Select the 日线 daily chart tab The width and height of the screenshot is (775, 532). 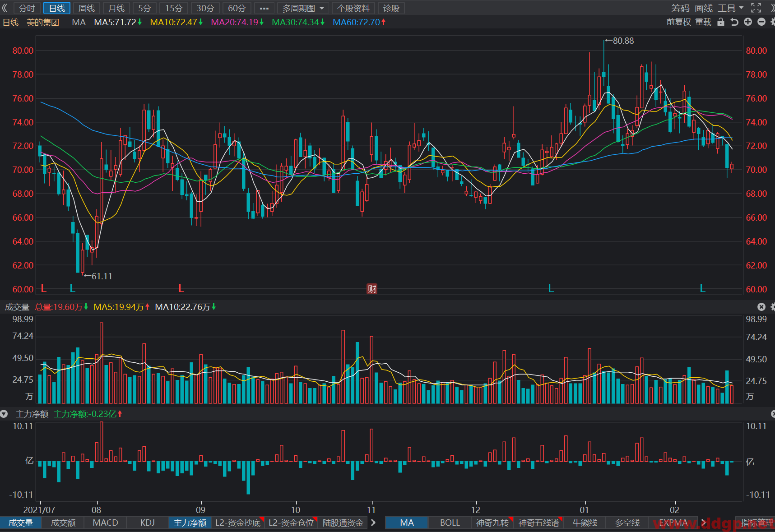click(57, 8)
